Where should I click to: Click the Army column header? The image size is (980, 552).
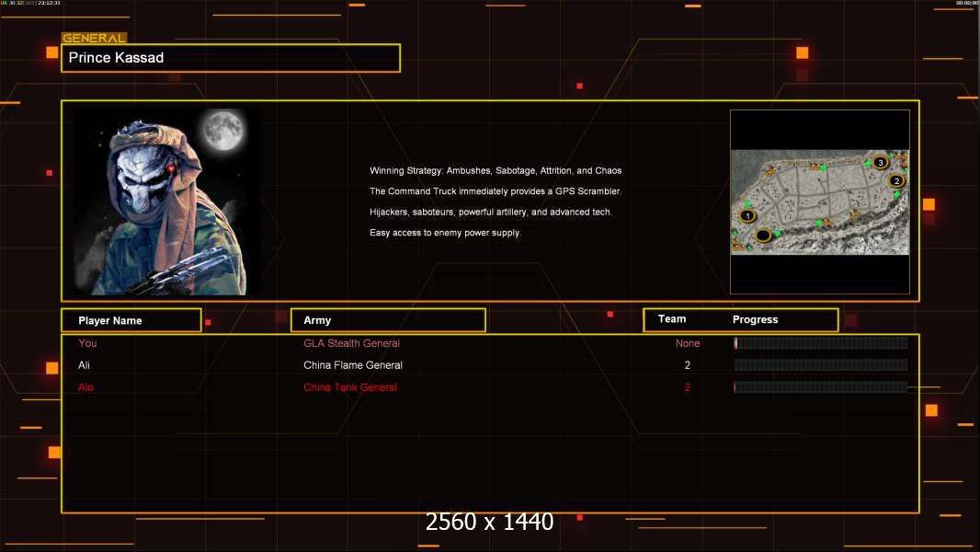[x=388, y=320]
